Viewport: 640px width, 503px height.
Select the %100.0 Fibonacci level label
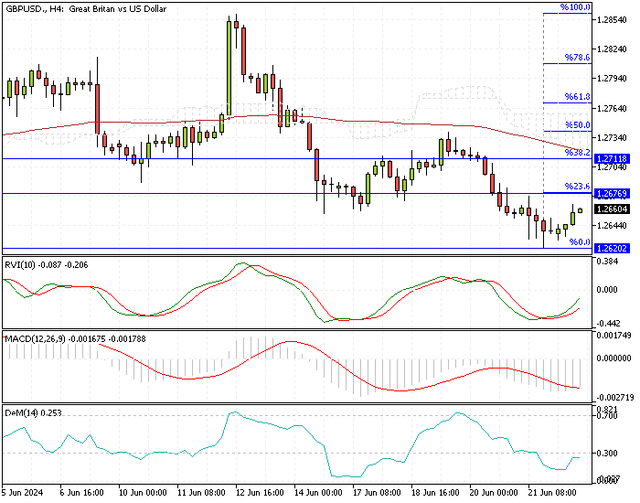tap(575, 7)
